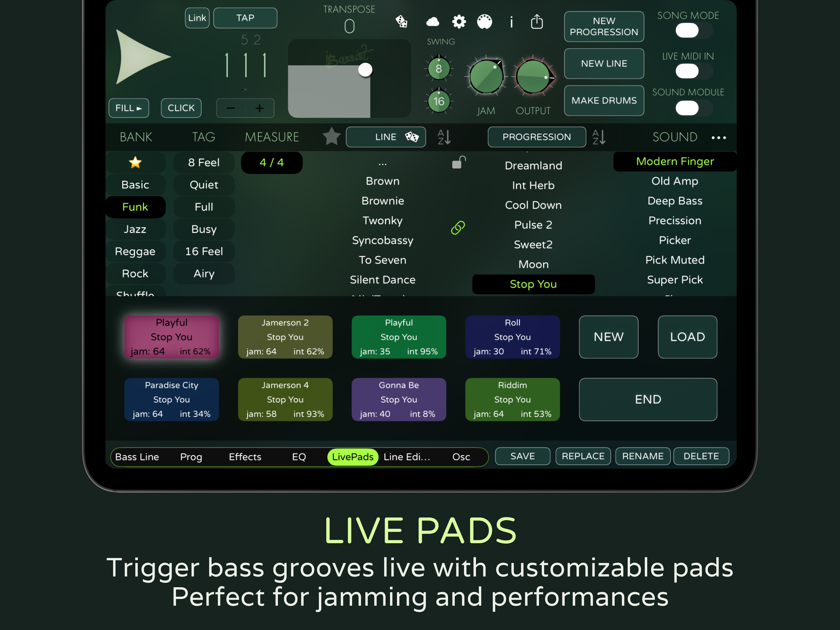
Task: Open the info "i" icon
Action: pyautogui.click(x=512, y=22)
